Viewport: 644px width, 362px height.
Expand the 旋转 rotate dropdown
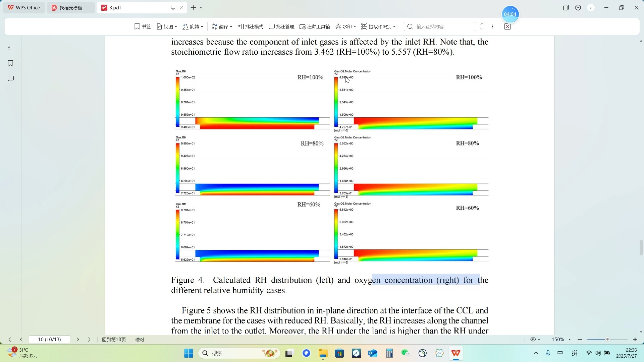(193, 26)
